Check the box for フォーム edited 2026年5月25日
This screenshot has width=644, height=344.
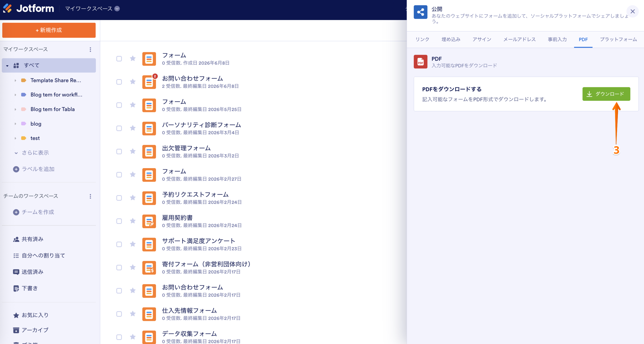119,105
